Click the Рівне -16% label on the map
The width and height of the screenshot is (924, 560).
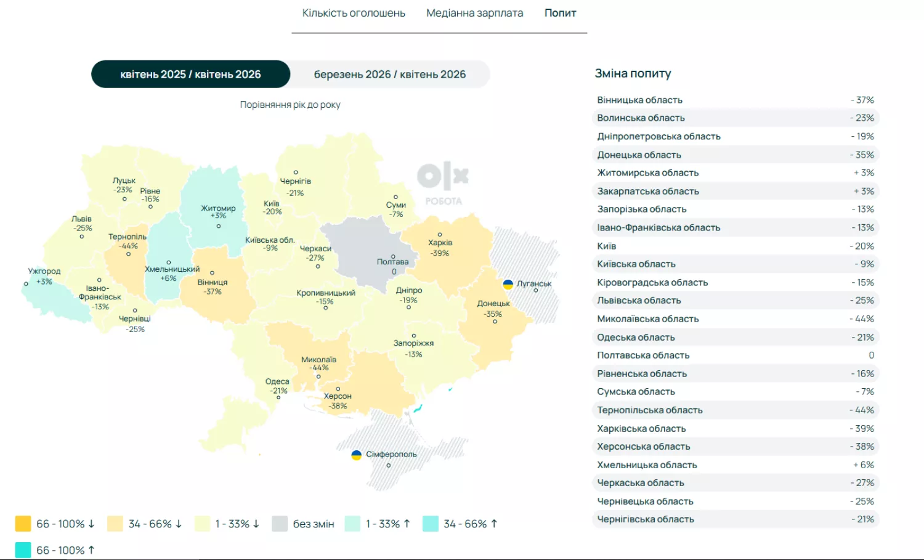(x=150, y=195)
